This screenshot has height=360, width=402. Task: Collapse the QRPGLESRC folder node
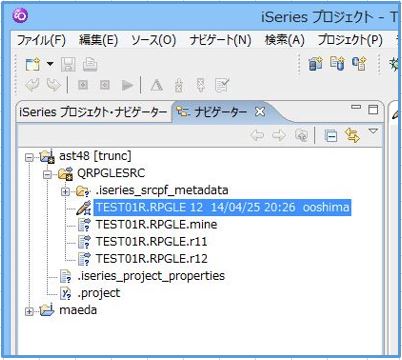click(47, 174)
